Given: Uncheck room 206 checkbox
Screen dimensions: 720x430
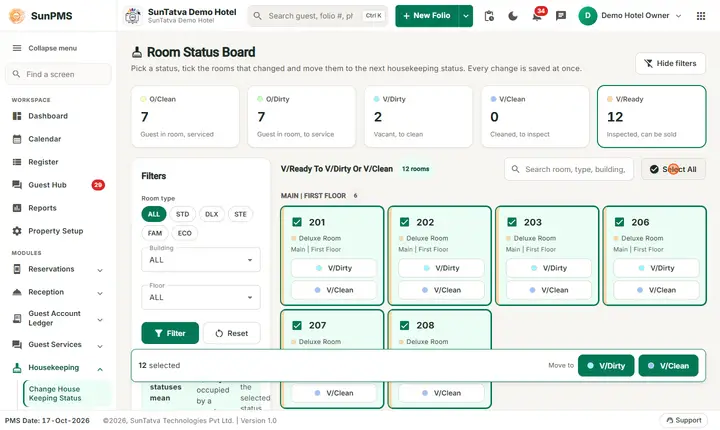Looking at the screenshot, I should coord(619,222).
